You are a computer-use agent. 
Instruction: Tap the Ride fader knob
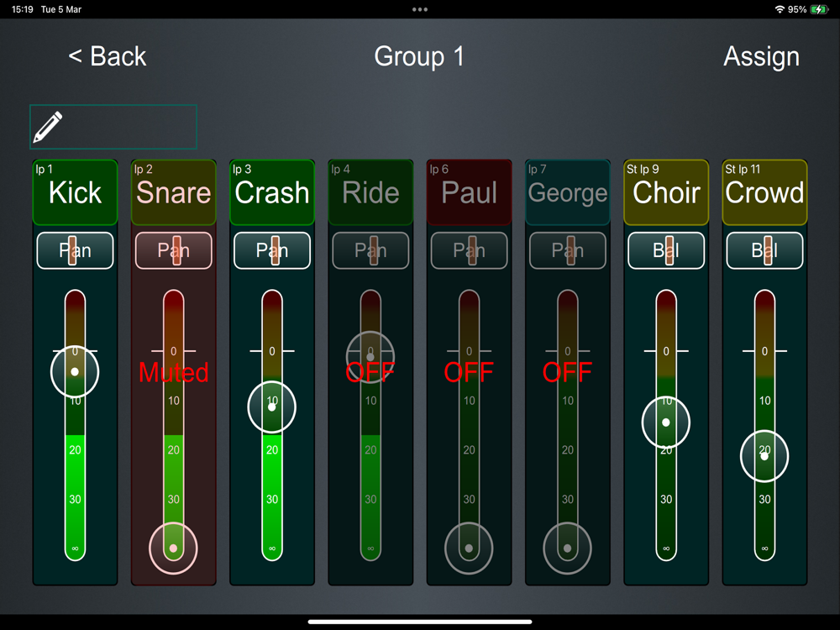tap(370, 356)
